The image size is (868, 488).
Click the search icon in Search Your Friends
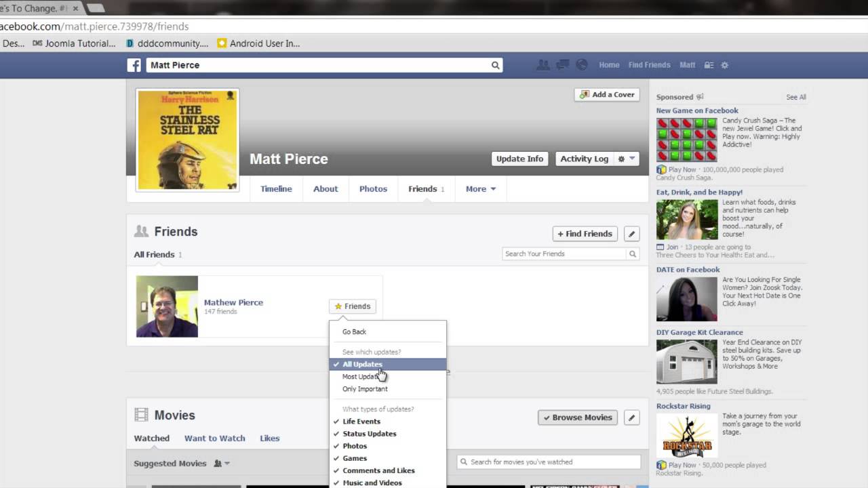(633, 253)
